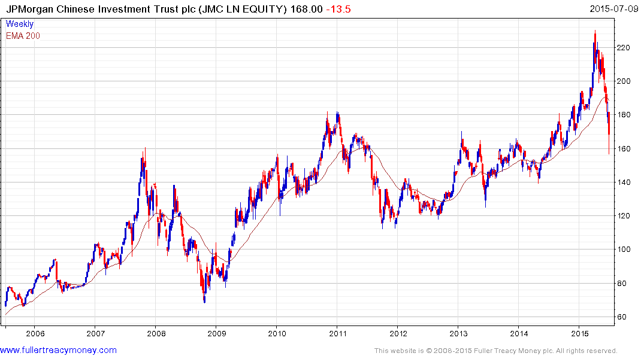
Task: Click the 180 price axis label
Action: pyautogui.click(x=624, y=115)
